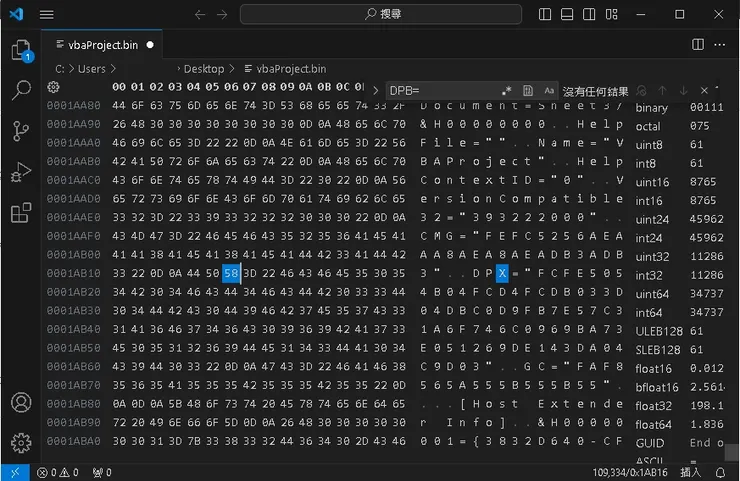The height and width of the screenshot is (481, 740).
Task: Open hex editor settings gear
Action: 53,87
